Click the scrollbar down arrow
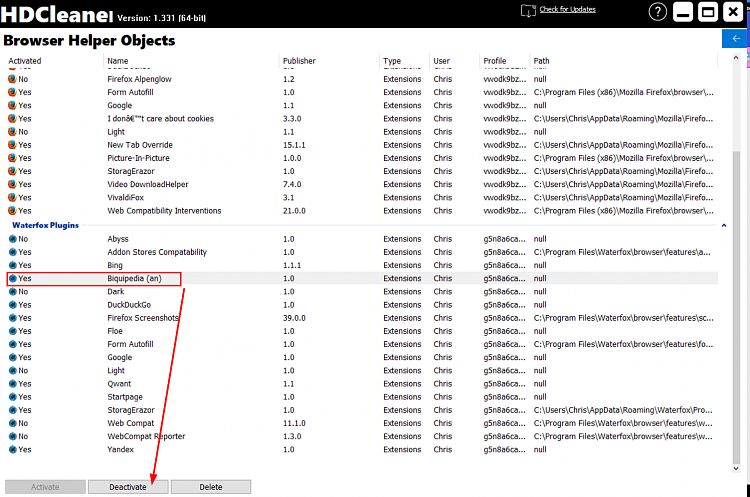The width and height of the screenshot is (750, 497). (736, 469)
